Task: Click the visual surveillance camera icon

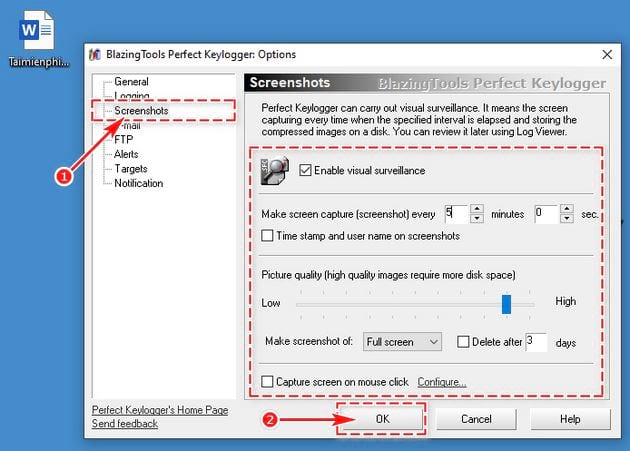Action: coord(274,171)
